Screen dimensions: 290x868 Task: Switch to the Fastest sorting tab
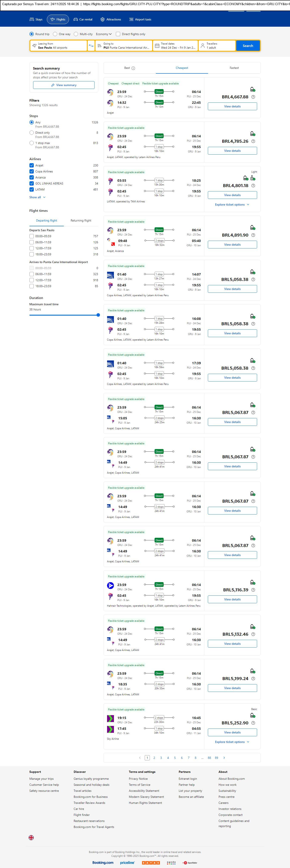234,68
